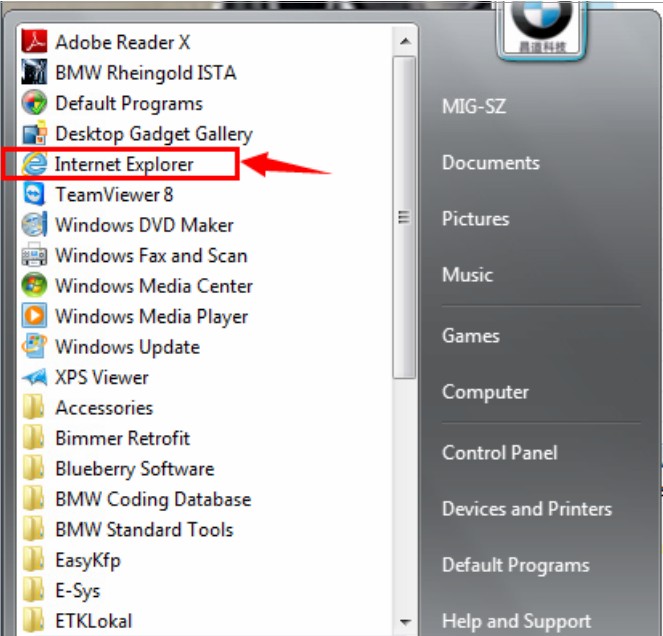The height and width of the screenshot is (636, 663).
Task: Open the MIG-SZ user folder
Action: point(474,106)
